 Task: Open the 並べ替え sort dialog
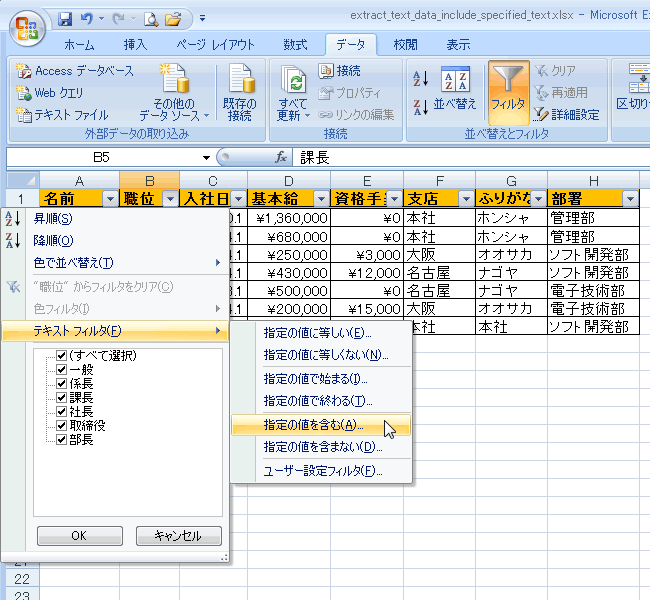(x=455, y=89)
